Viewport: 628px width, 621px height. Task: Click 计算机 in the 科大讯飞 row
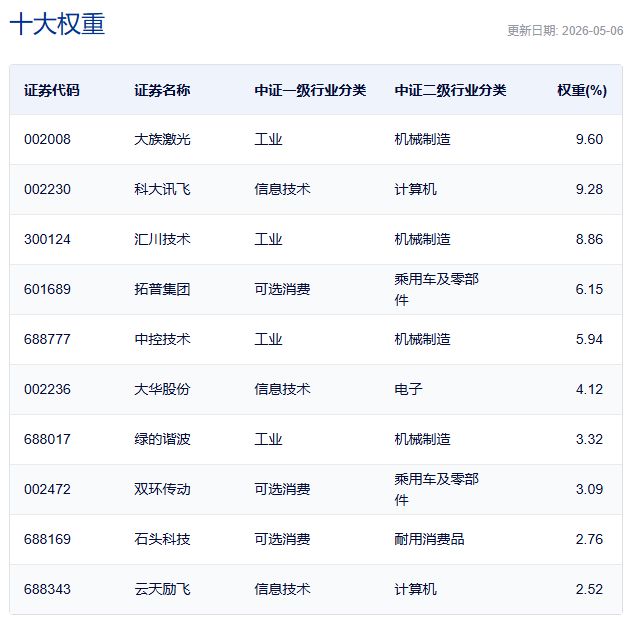pos(415,189)
